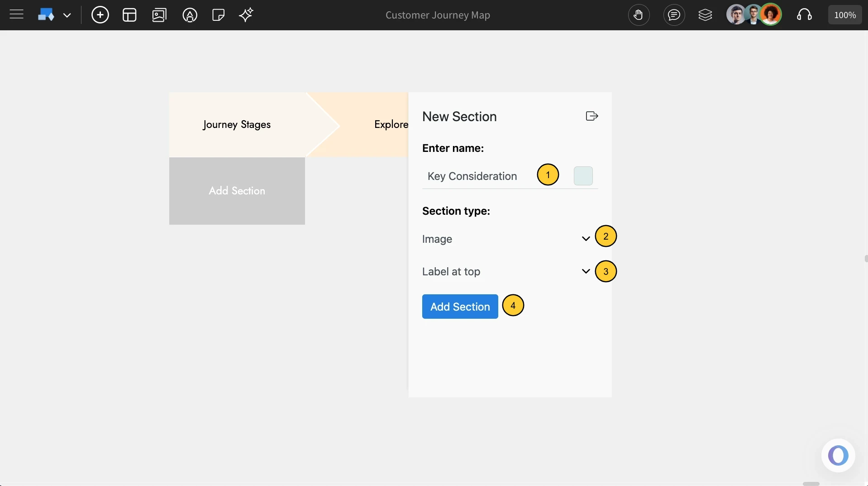Toggle the export option beside New Section
The width and height of the screenshot is (868, 486).
point(591,116)
